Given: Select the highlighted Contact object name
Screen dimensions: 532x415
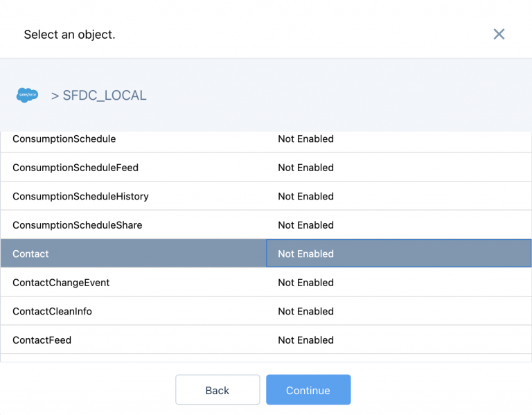Looking at the screenshot, I should click(31, 254).
